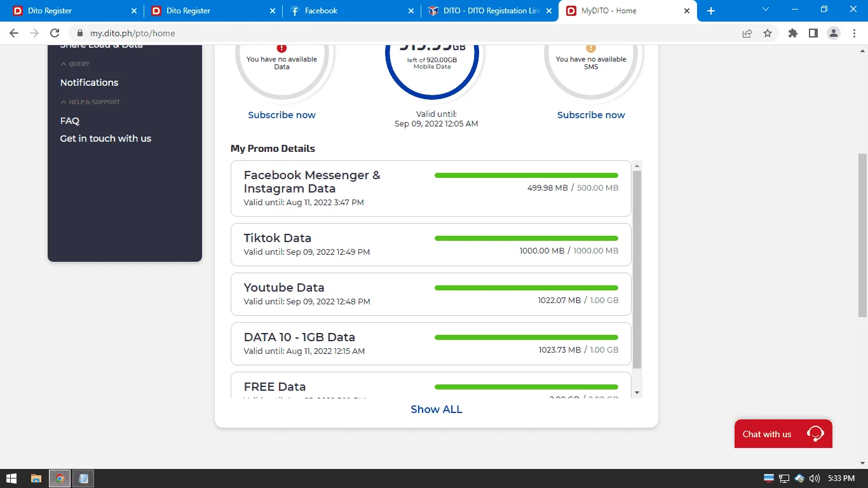Click the Youtube Data usage bar
The height and width of the screenshot is (488, 868).
click(x=526, y=288)
